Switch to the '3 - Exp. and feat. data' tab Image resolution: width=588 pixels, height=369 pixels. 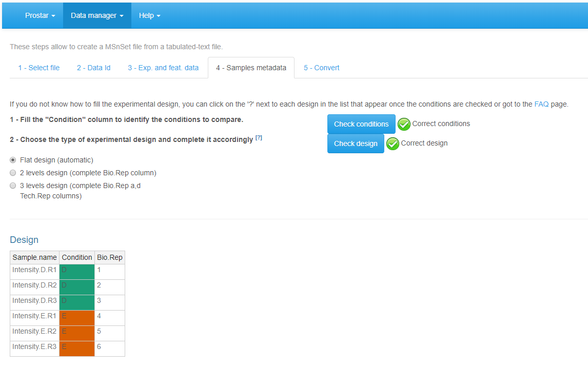[x=163, y=67]
